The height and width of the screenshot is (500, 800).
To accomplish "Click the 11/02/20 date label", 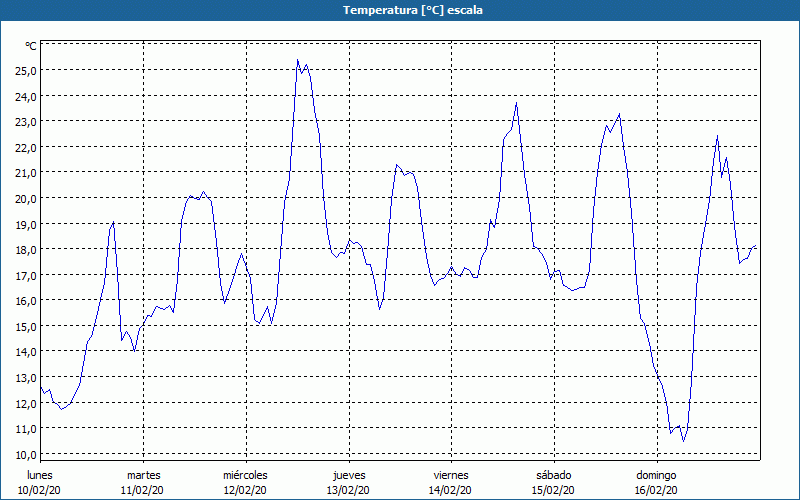I will (x=142, y=490).
